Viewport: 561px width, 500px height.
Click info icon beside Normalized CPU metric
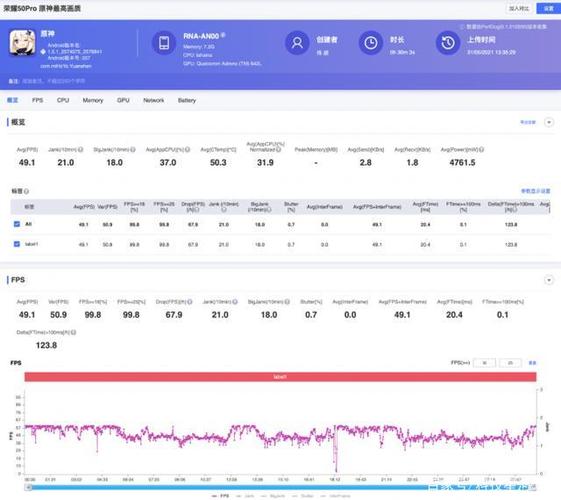point(279,149)
